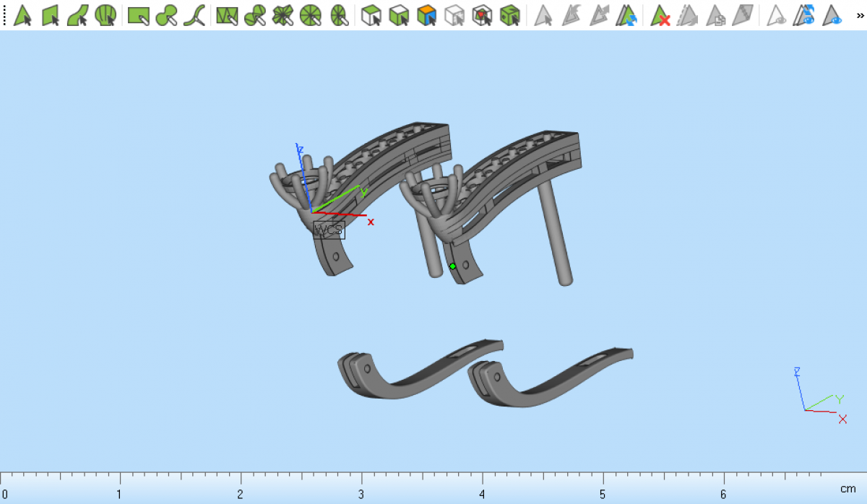This screenshot has height=504, width=867.
Task: Click the green point marker on the part
Action: (x=452, y=266)
